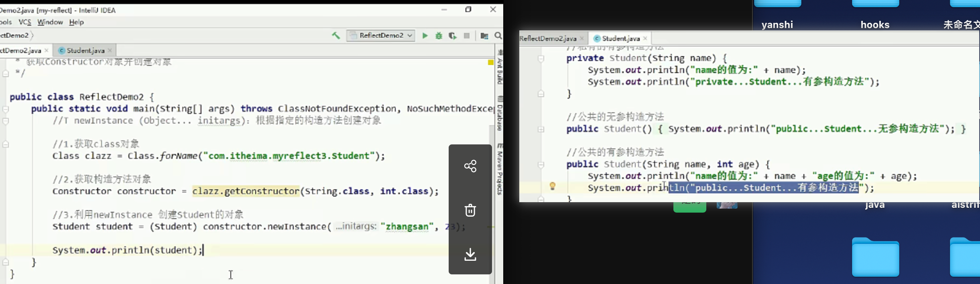
Task: Click the Build Project hammer icon
Action: coord(336,36)
